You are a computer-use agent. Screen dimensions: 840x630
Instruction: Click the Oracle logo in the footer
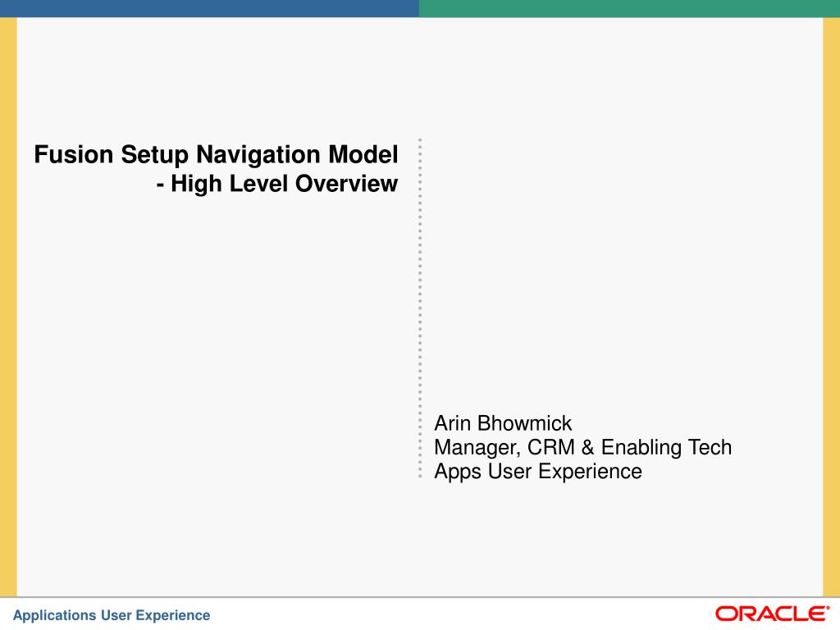tap(772, 614)
